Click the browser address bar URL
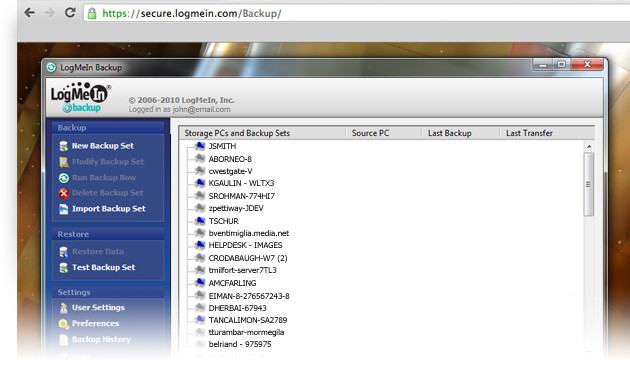 [192, 13]
